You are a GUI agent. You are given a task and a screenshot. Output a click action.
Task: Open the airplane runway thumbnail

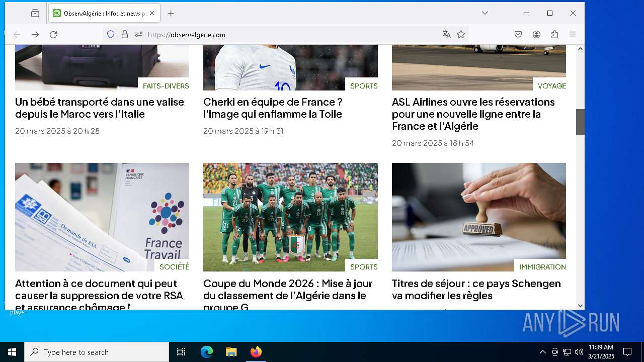click(x=479, y=68)
